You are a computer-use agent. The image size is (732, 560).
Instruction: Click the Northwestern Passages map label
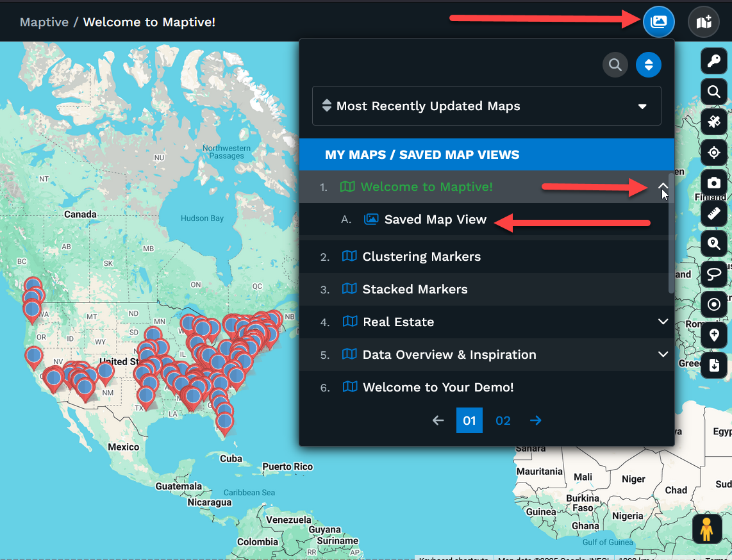226,152
